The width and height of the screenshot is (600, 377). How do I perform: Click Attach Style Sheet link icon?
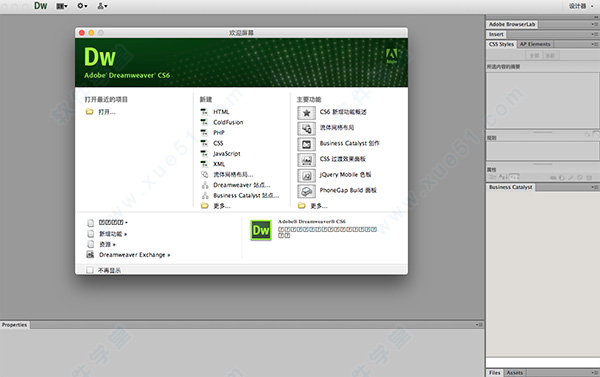553,178
